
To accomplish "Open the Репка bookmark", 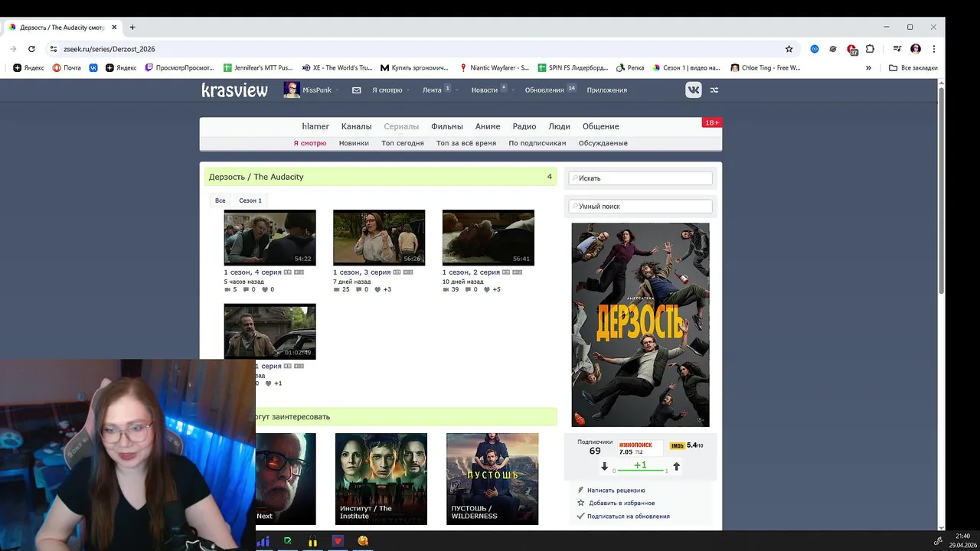I will coord(630,67).
